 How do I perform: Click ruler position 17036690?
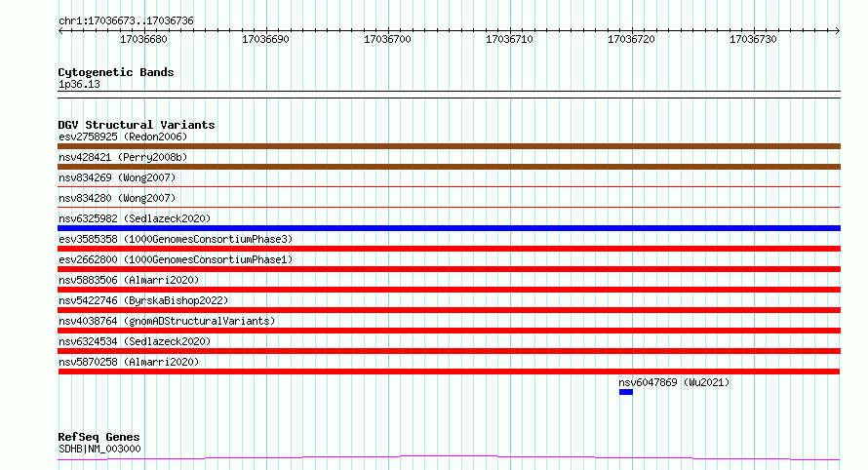(x=265, y=39)
